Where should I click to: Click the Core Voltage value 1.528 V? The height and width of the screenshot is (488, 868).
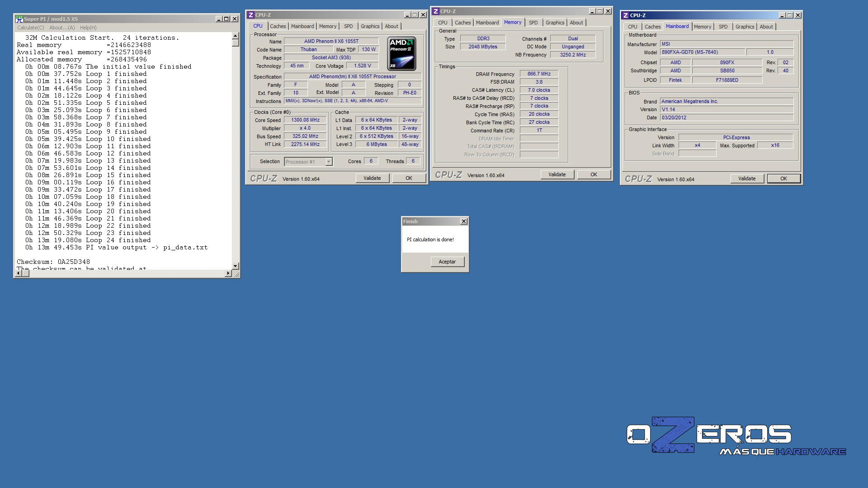362,66
